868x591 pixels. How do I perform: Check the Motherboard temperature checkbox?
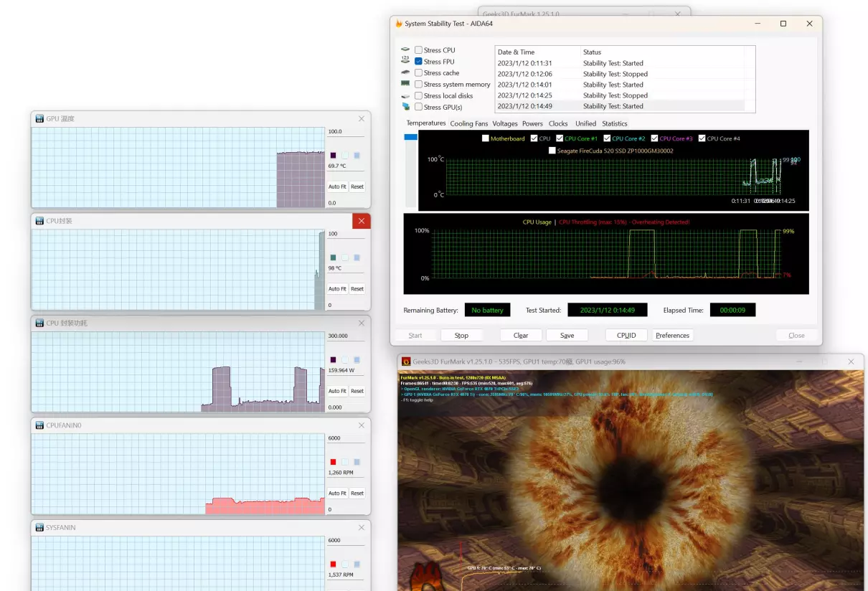tap(486, 138)
